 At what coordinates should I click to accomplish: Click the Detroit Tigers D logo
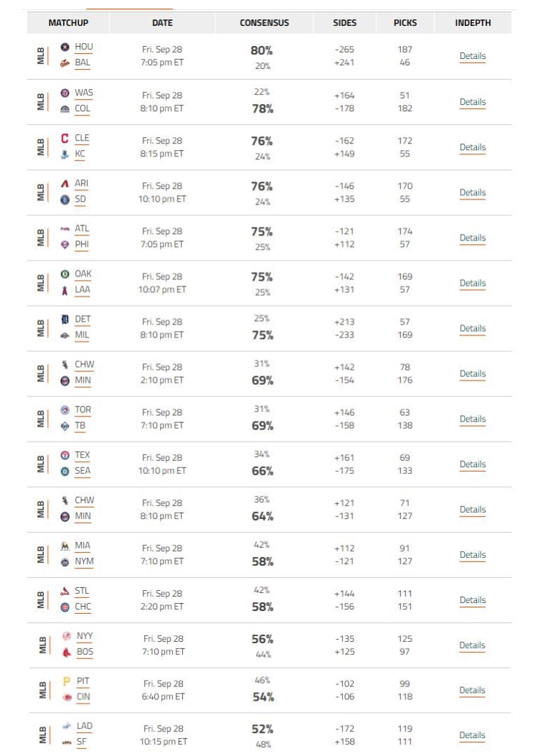coord(65,319)
